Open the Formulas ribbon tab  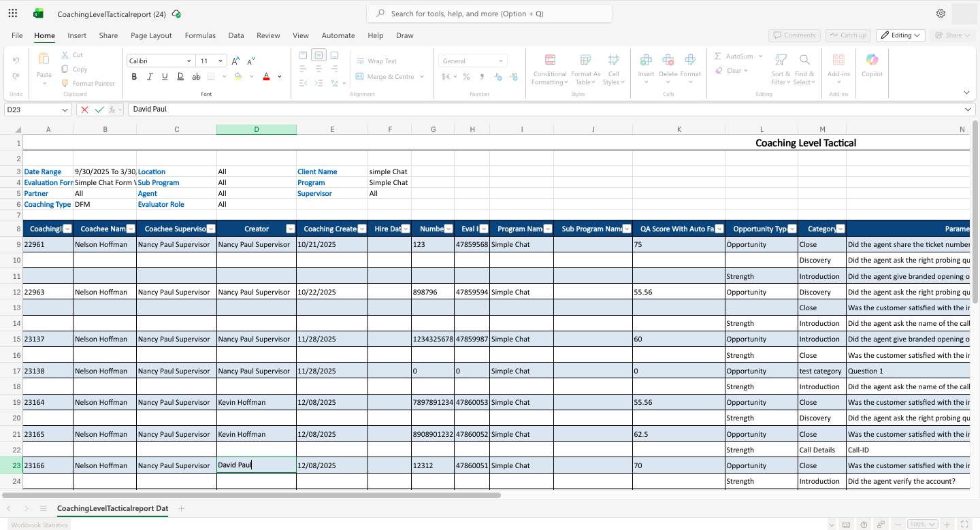(x=200, y=35)
